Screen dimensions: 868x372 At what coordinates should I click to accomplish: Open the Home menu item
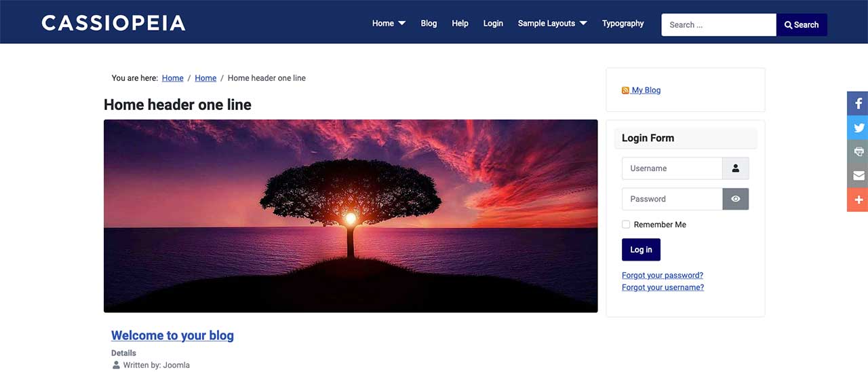point(383,23)
